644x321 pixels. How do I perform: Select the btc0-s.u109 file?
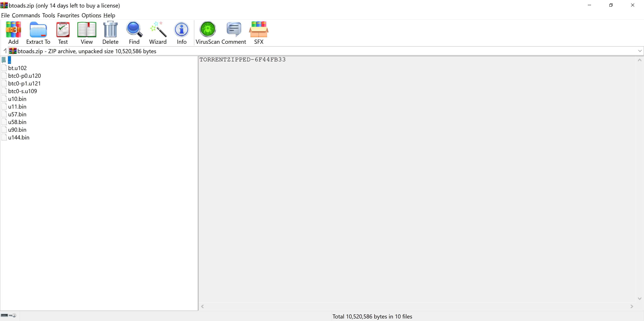click(22, 91)
